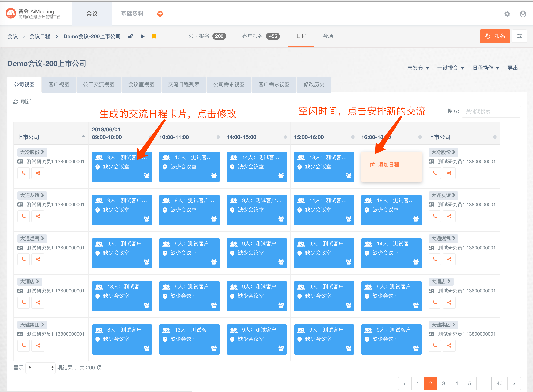Open 公司报名 200 section
Image resolution: width=533 pixels, height=392 pixels.
[207, 36]
